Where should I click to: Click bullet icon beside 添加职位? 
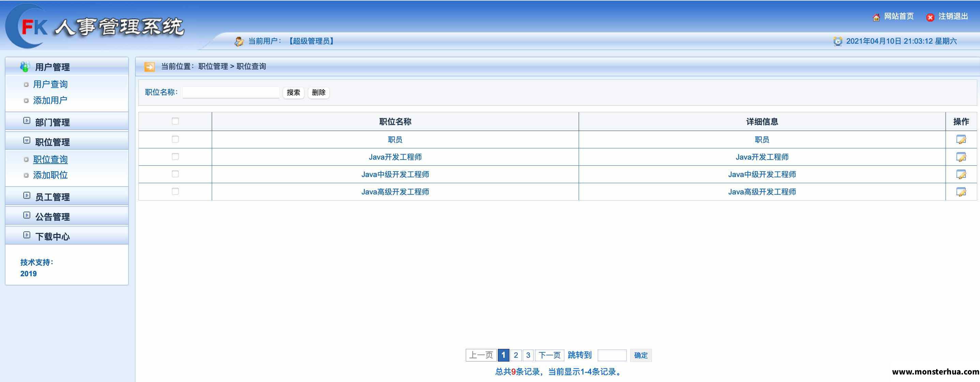pyautogui.click(x=26, y=175)
